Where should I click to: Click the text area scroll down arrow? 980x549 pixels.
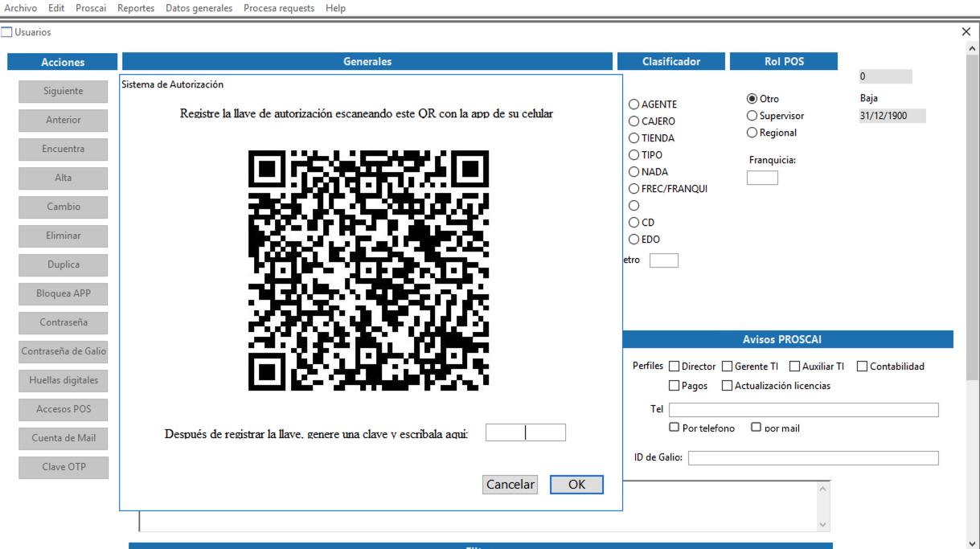tap(823, 524)
